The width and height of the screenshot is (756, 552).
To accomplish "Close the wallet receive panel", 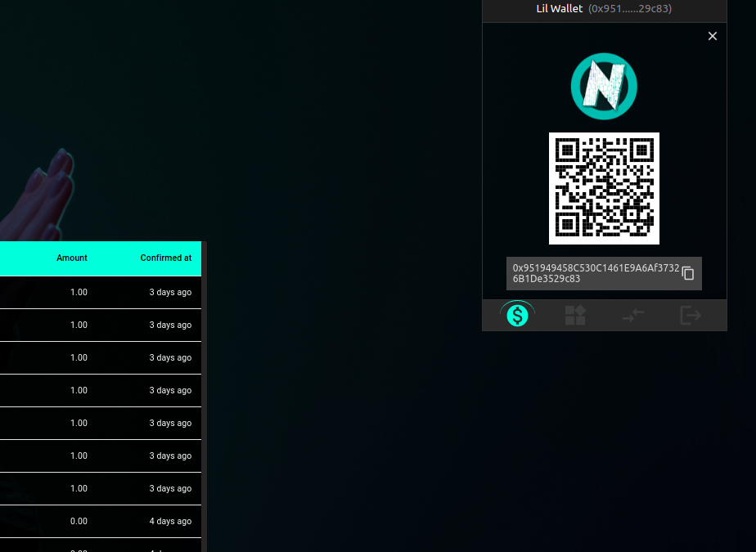I will pyautogui.click(x=712, y=36).
